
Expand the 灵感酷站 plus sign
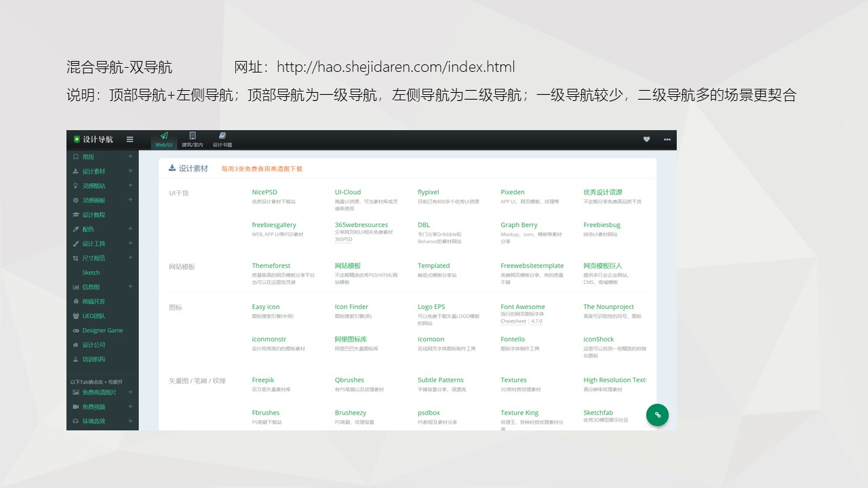(x=131, y=186)
